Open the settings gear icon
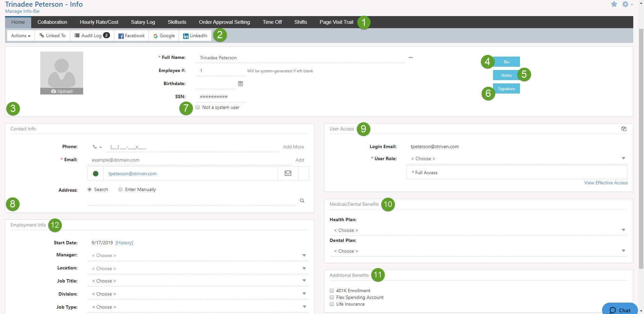The image size is (644, 314). 626,4
